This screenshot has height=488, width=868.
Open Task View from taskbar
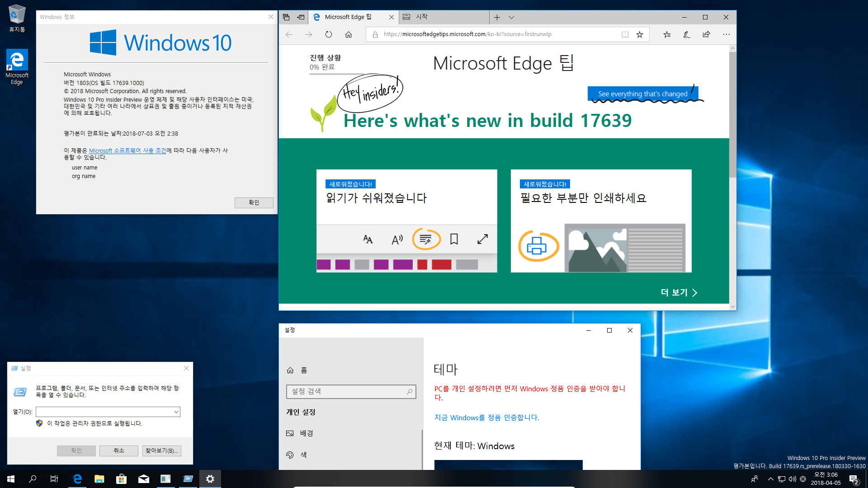(x=54, y=479)
